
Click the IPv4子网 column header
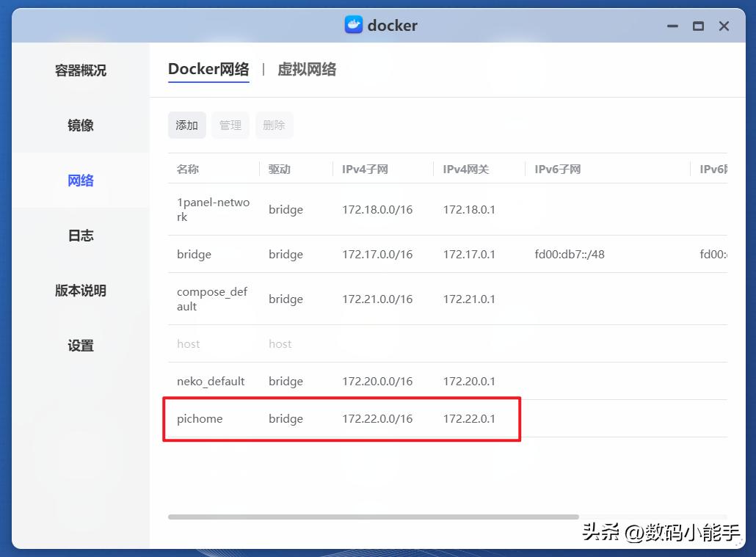365,170
